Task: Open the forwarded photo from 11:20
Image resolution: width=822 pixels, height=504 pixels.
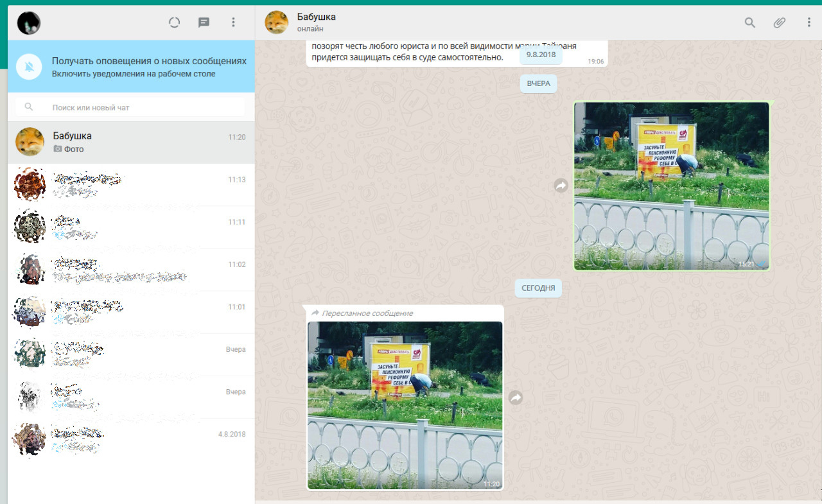Action: tap(405, 405)
